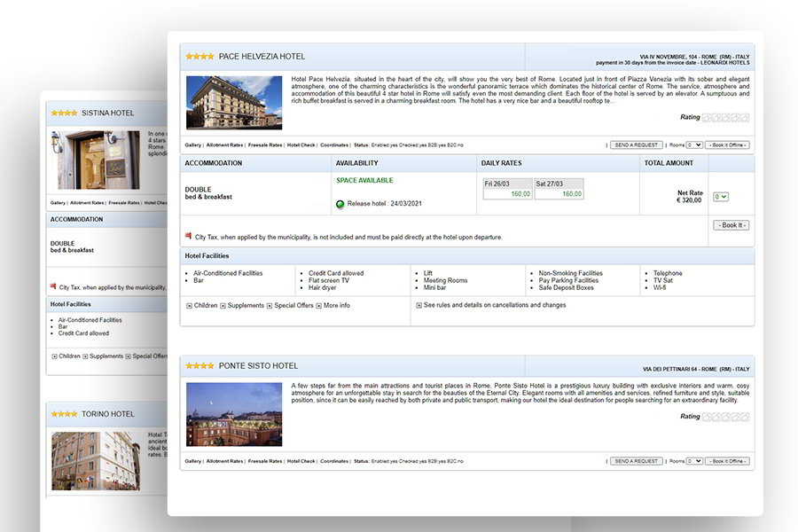
Task: Open Allotment Rates for Pace Helvezia Hotel
Action: [224, 145]
